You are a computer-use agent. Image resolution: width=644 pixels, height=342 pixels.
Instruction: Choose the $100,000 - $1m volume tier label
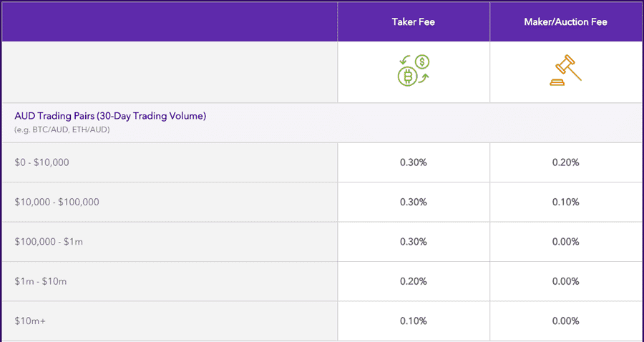point(49,242)
